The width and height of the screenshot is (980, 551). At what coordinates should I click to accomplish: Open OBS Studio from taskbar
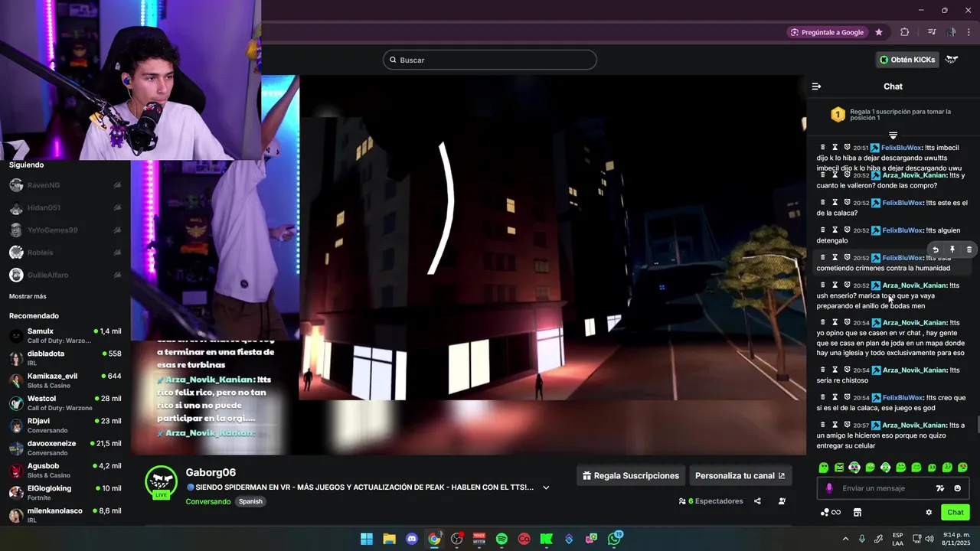click(x=457, y=539)
